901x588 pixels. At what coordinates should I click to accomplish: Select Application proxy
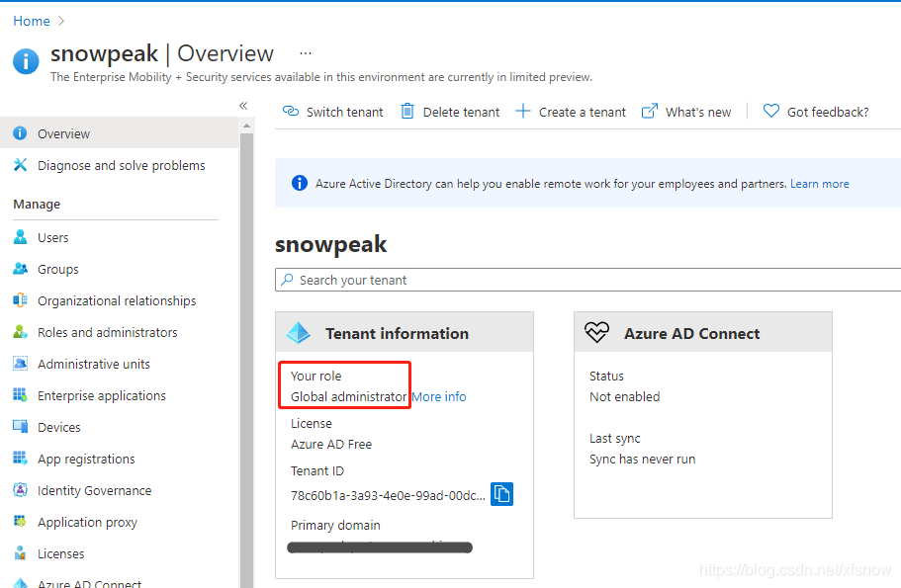119,522
